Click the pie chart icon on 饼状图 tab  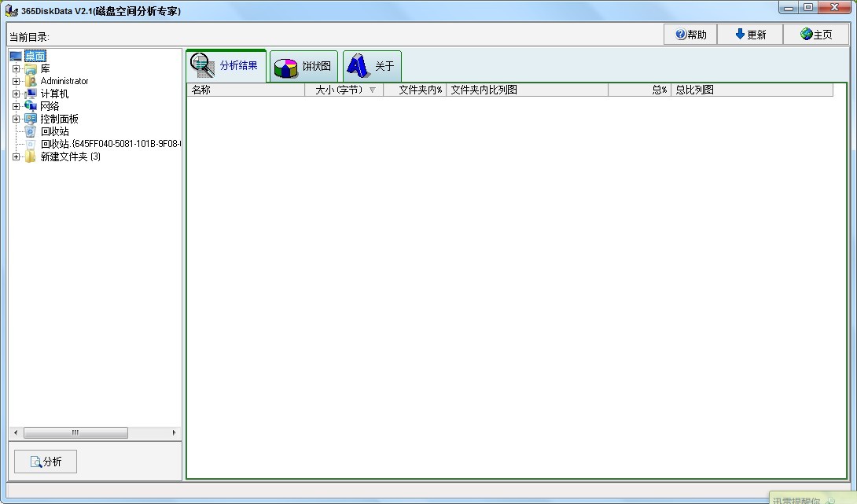(x=286, y=68)
